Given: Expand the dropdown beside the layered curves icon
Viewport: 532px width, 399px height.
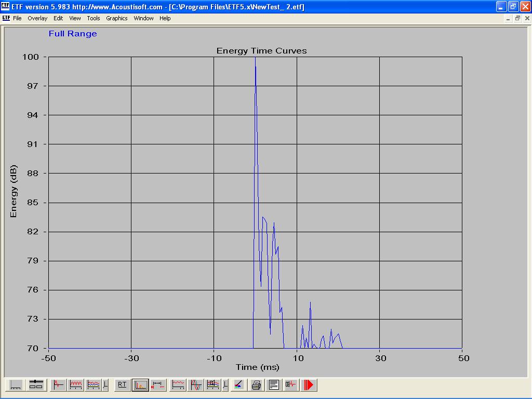Looking at the screenshot, I should (105, 385).
